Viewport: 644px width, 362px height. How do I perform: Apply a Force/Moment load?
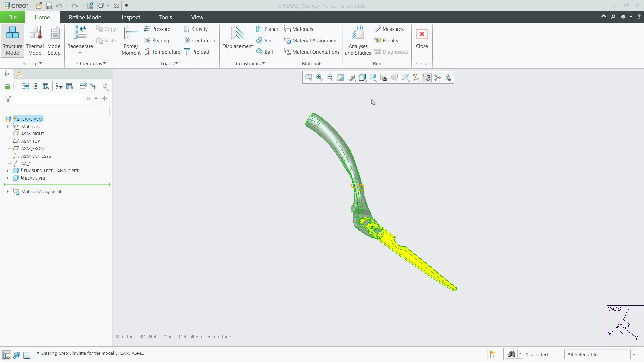coord(131,41)
